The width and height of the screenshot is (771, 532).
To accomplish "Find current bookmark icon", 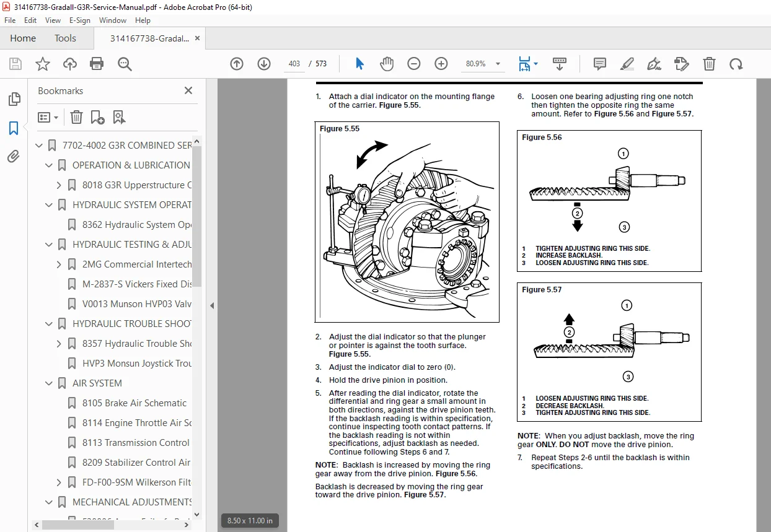I will 119,117.
